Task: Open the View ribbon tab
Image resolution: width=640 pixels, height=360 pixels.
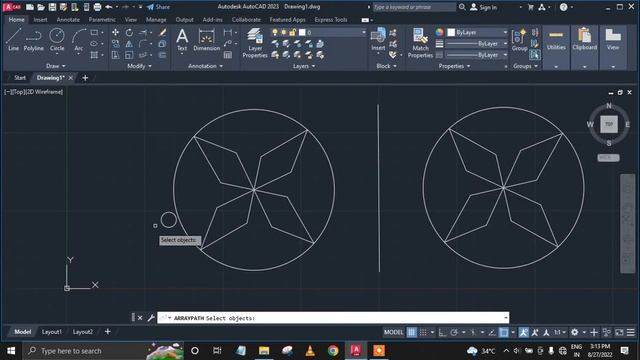Action: pyautogui.click(x=131, y=20)
